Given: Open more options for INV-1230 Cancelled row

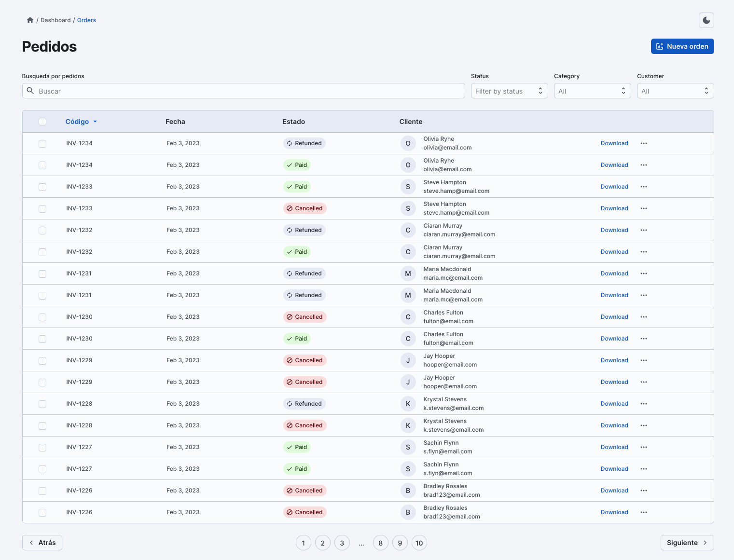Looking at the screenshot, I should (644, 317).
